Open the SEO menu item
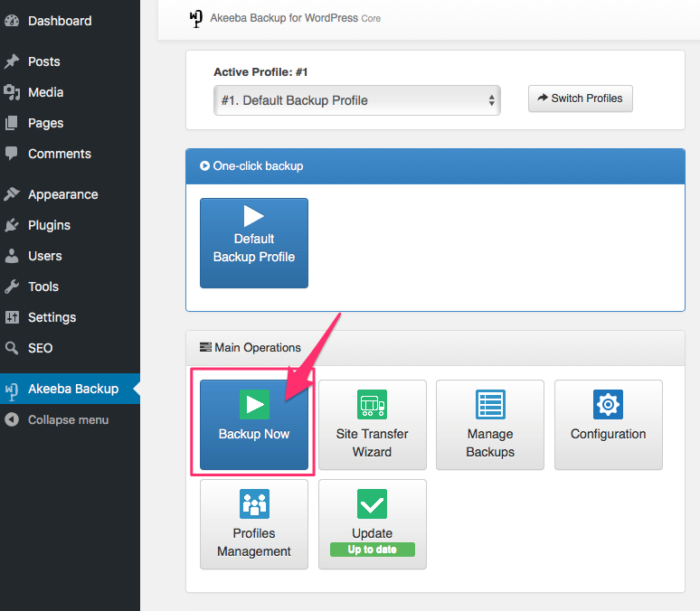The width and height of the screenshot is (700, 611). click(40, 348)
